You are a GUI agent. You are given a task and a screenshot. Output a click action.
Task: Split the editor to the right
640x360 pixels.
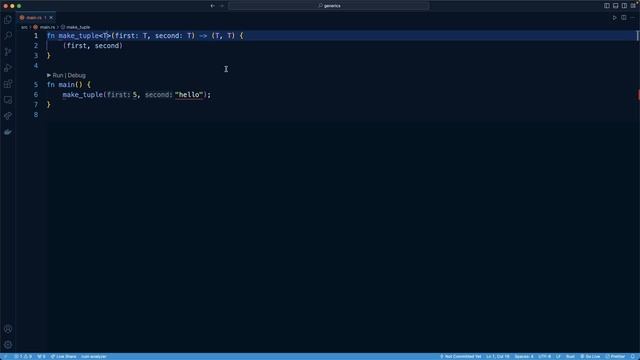tap(624, 18)
